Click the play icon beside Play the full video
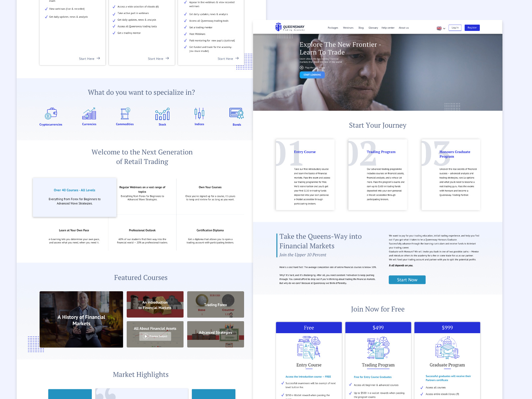 pos(302,67)
